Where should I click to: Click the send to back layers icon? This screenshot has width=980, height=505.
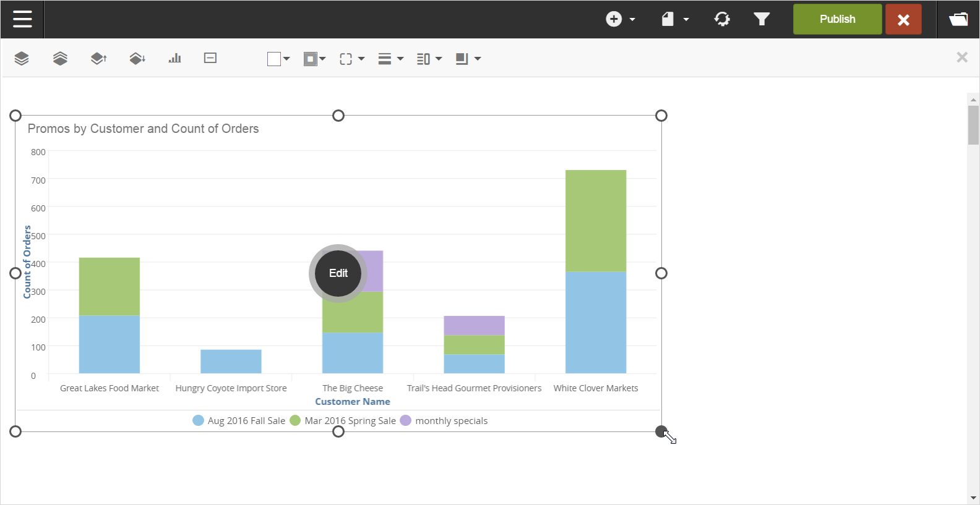point(60,59)
